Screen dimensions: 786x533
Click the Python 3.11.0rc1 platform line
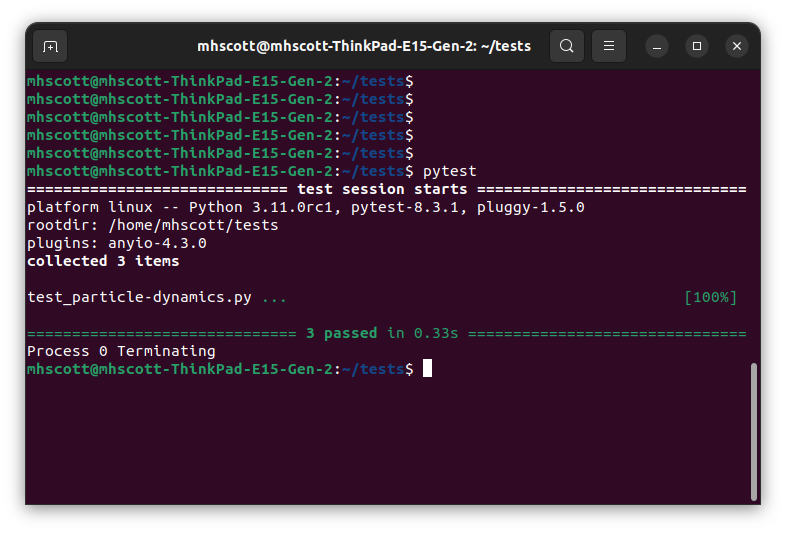[x=305, y=207]
